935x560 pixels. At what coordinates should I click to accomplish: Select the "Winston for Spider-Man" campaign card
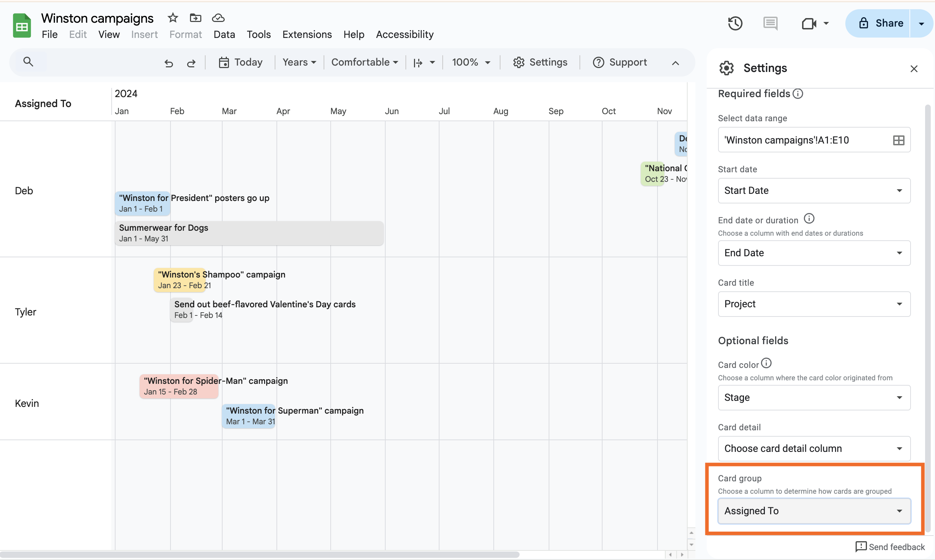tap(179, 386)
